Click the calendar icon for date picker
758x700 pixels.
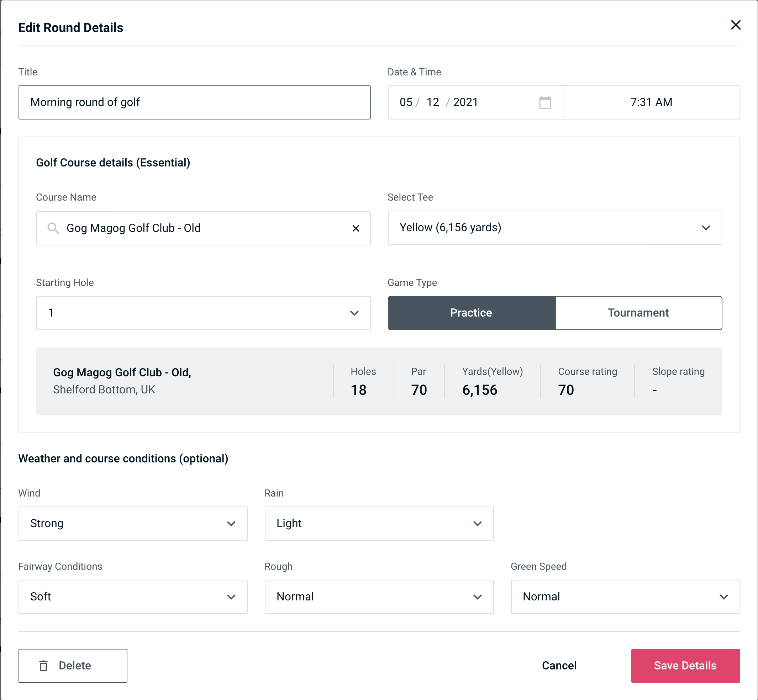click(546, 102)
